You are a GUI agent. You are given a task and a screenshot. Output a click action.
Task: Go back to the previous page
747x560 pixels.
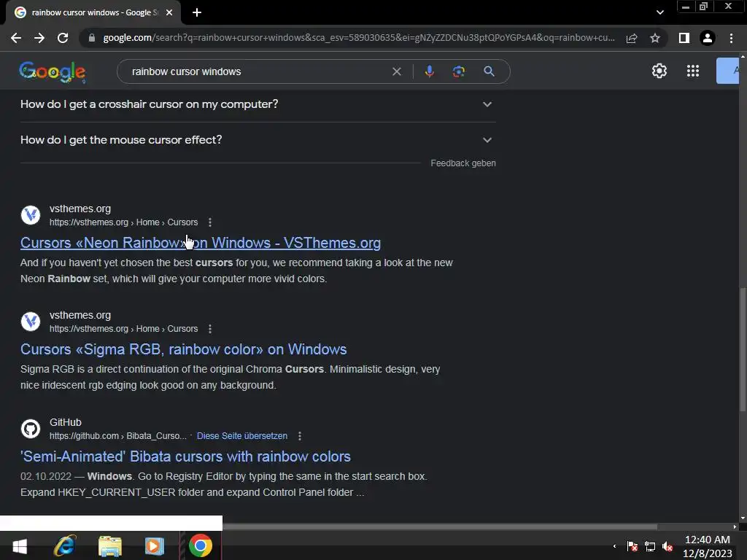tap(16, 38)
